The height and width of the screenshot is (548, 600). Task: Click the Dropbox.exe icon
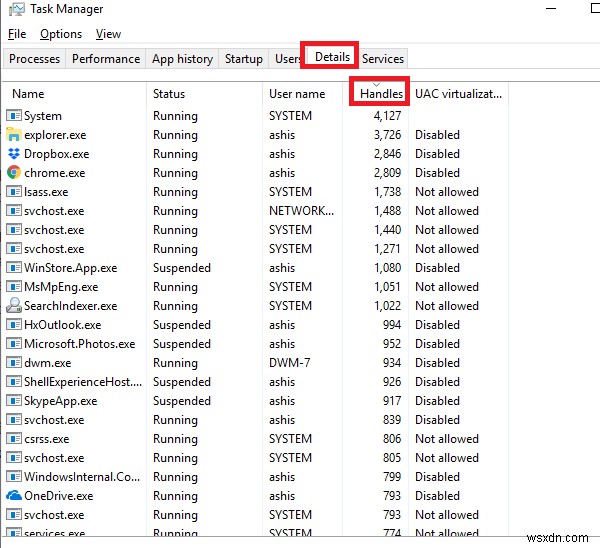(x=14, y=154)
